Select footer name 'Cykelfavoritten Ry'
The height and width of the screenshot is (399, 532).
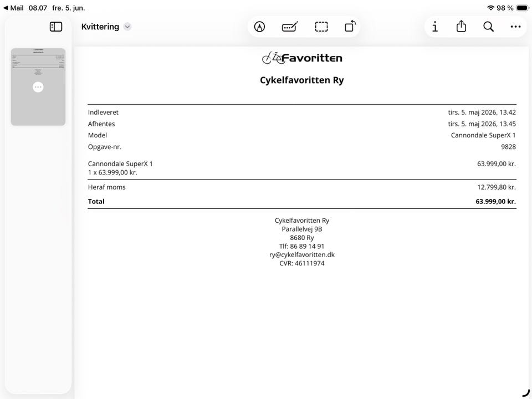pos(302,221)
